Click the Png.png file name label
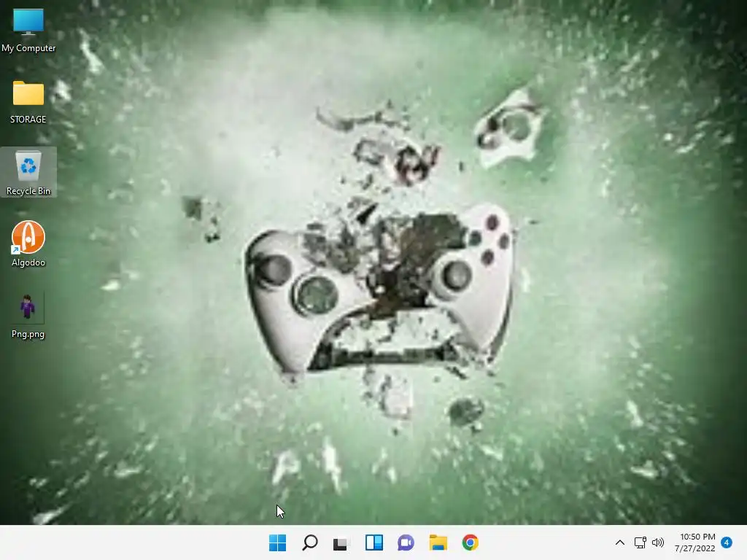Image resolution: width=747 pixels, height=560 pixels. (x=28, y=334)
